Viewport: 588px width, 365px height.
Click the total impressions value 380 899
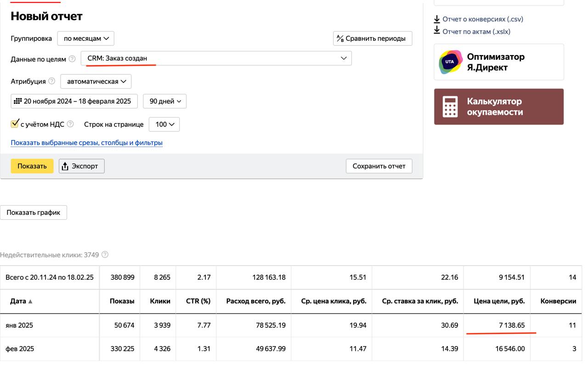(122, 277)
